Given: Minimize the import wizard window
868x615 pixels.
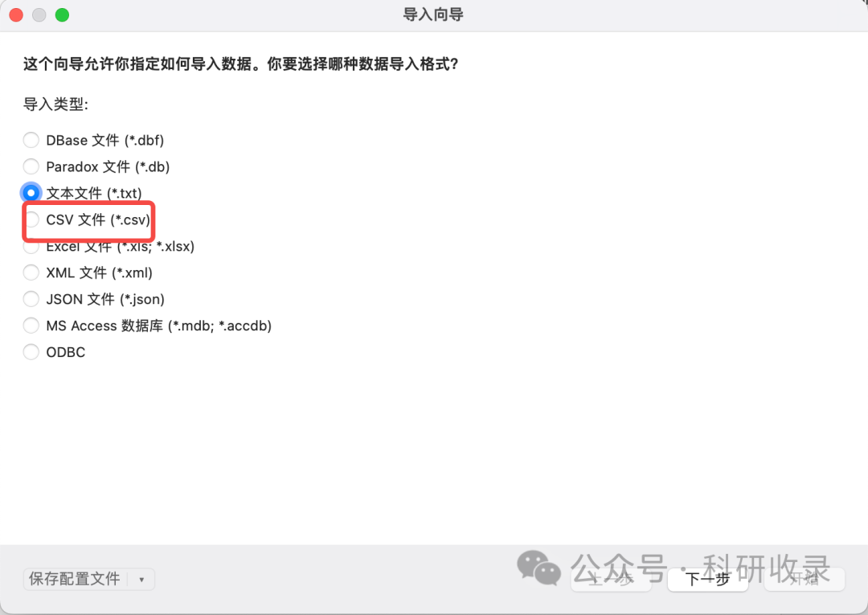Looking at the screenshot, I should point(39,15).
